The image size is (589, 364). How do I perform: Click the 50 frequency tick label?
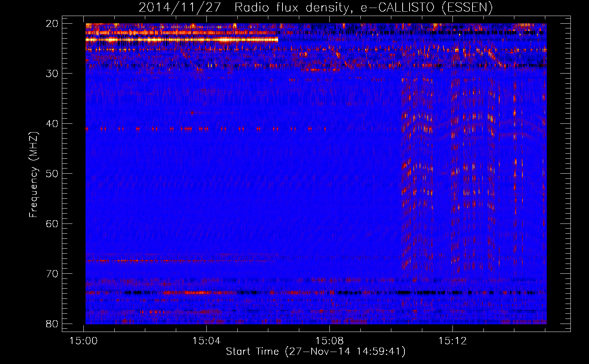tap(52, 174)
